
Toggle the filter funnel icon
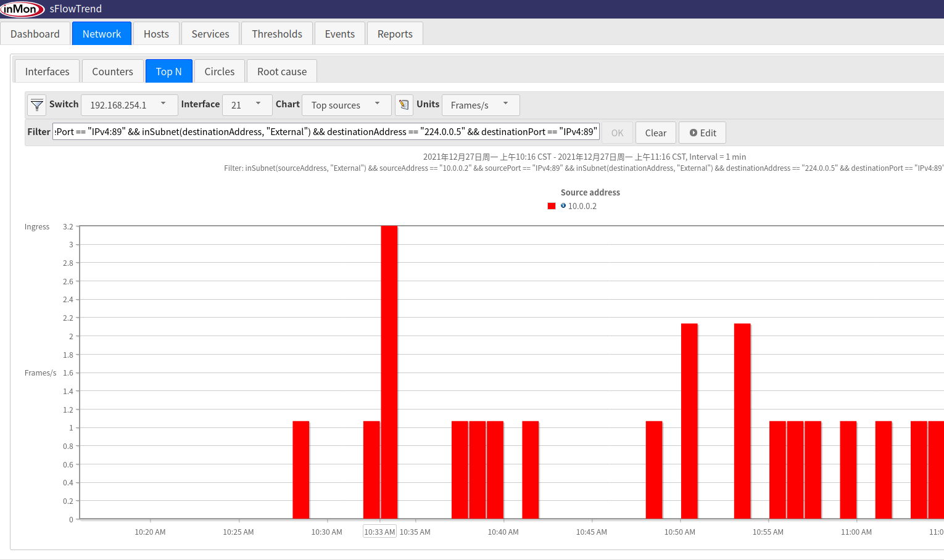click(37, 105)
